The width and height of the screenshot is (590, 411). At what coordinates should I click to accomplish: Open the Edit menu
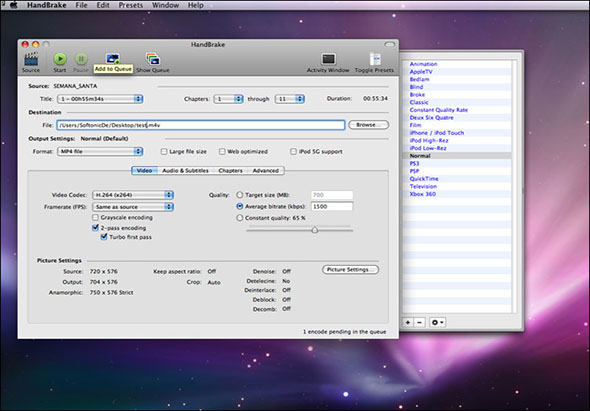103,5
